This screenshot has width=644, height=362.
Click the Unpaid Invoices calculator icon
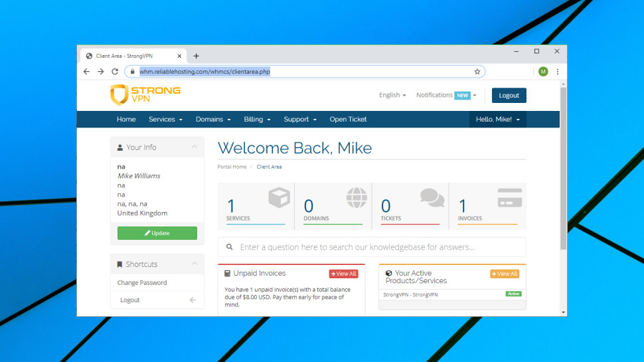click(x=227, y=273)
